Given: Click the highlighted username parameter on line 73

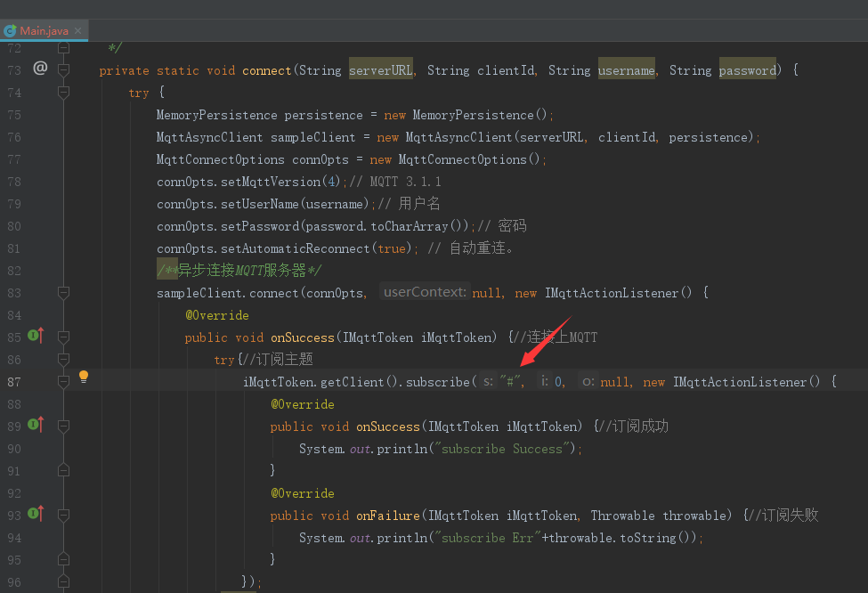Looking at the screenshot, I should pyautogui.click(x=627, y=70).
